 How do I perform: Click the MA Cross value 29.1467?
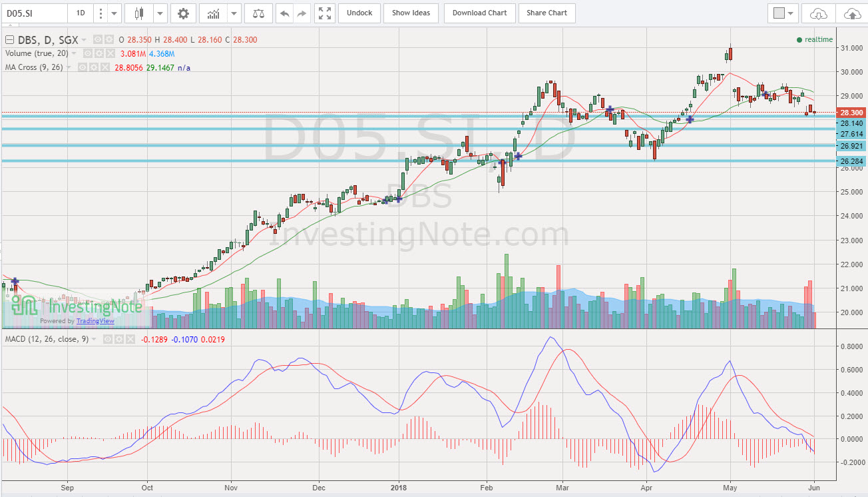click(x=160, y=67)
